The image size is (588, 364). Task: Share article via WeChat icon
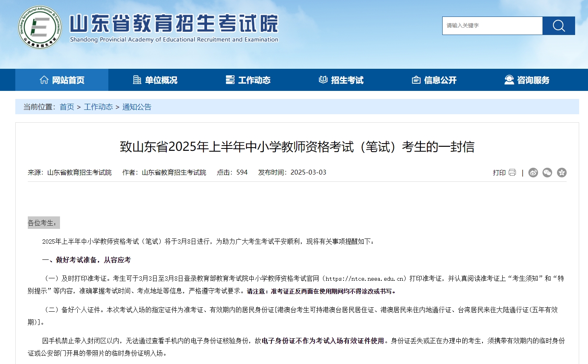547,173
